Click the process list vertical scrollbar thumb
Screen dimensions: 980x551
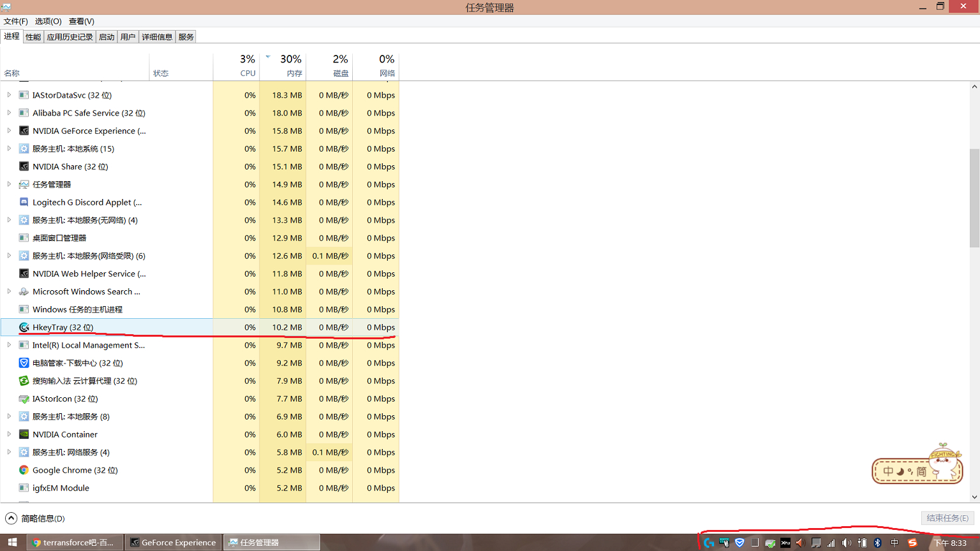point(974,198)
